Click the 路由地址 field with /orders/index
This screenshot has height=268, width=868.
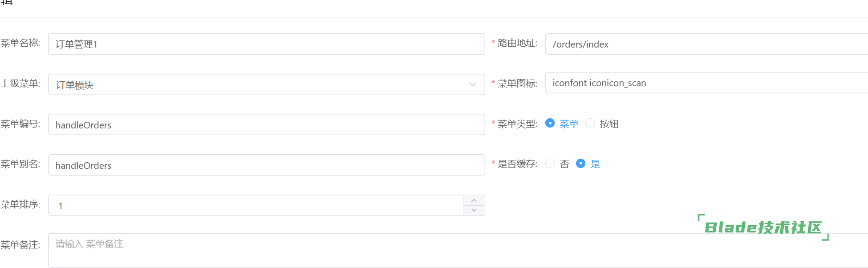pos(706,44)
